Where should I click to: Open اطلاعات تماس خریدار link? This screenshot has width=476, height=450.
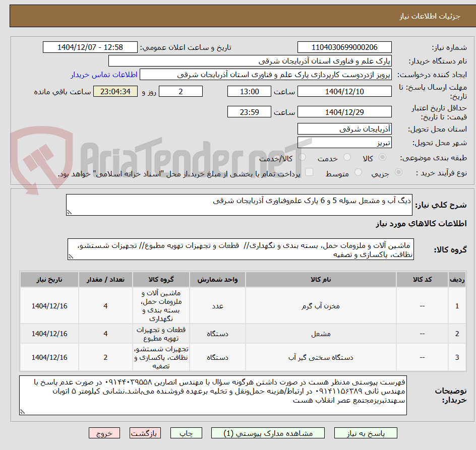[104, 75]
